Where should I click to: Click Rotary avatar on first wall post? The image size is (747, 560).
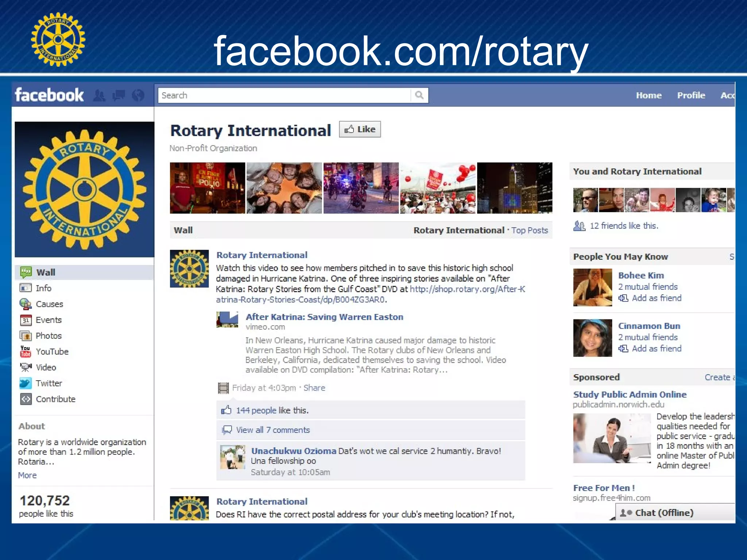(189, 269)
